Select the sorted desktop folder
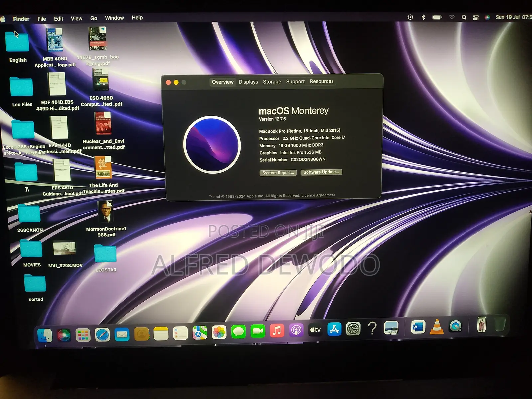 [x=35, y=288]
